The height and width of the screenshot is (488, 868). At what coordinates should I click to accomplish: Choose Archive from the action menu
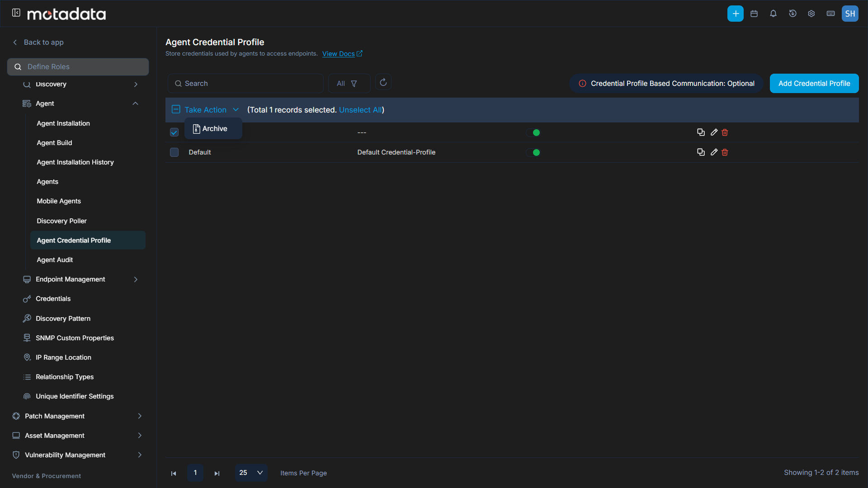click(x=213, y=129)
